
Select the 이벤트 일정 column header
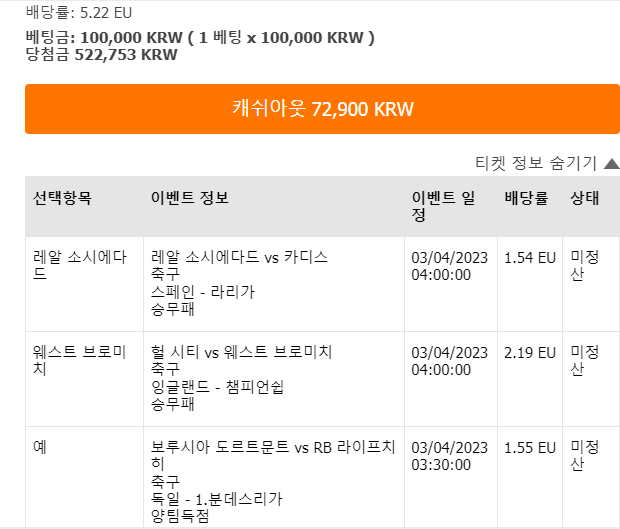coord(443,206)
